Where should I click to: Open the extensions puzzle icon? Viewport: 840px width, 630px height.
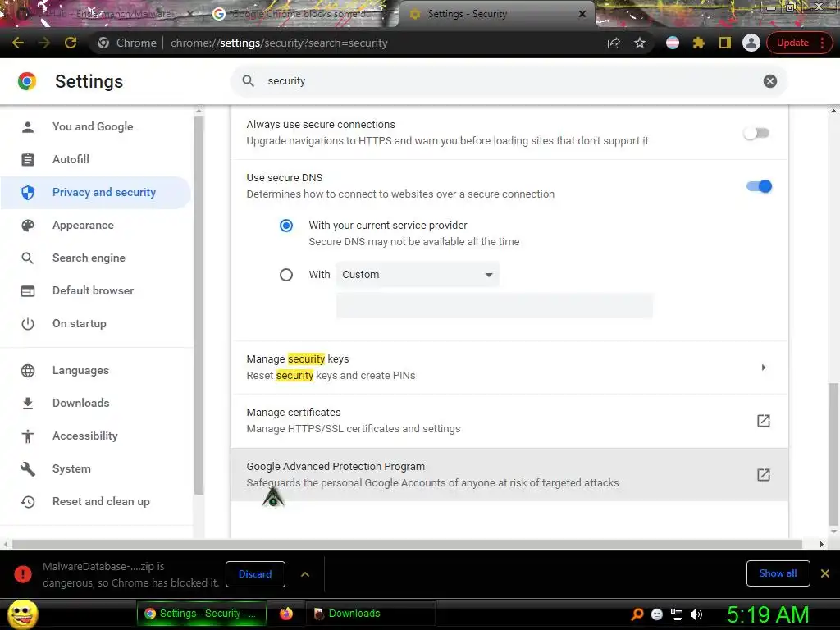699,43
